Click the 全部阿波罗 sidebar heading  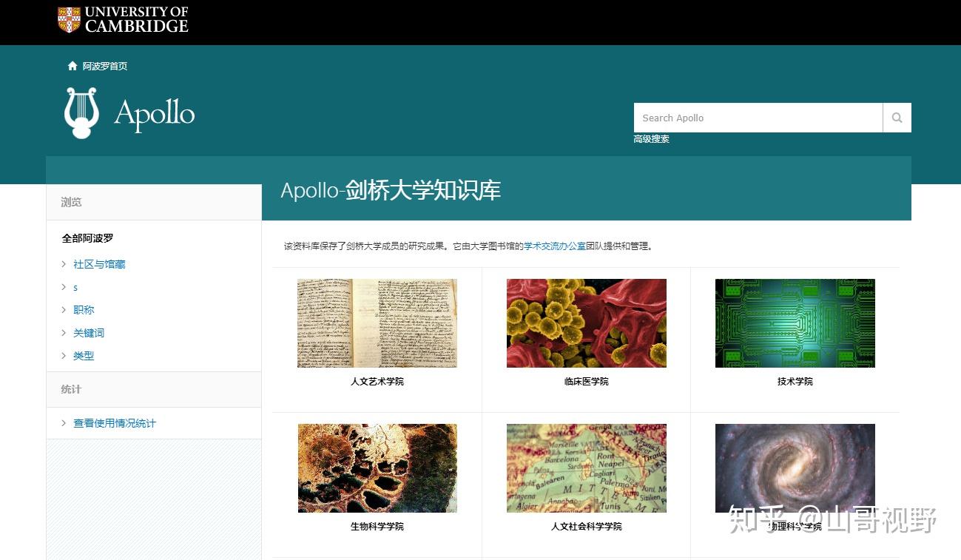pos(88,238)
